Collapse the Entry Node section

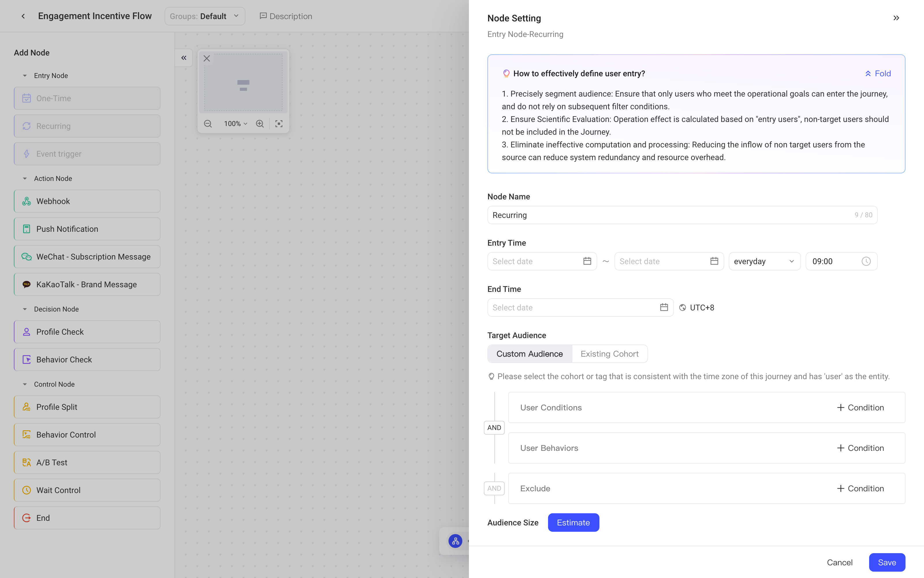[25, 76]
